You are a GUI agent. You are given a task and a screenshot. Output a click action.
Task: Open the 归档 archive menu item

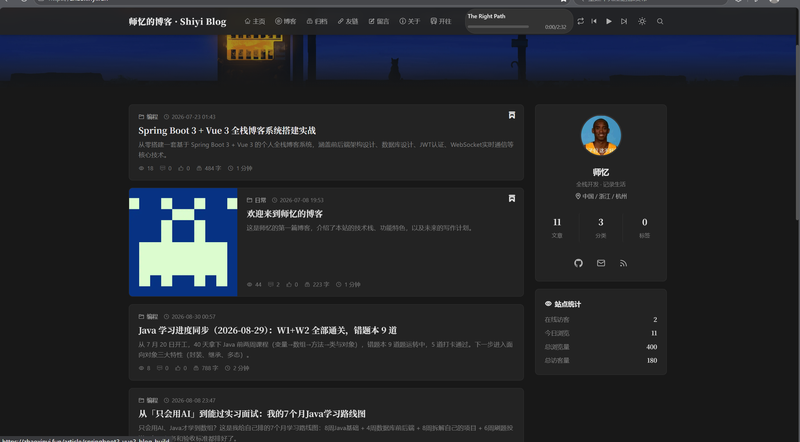click(317, 21)
